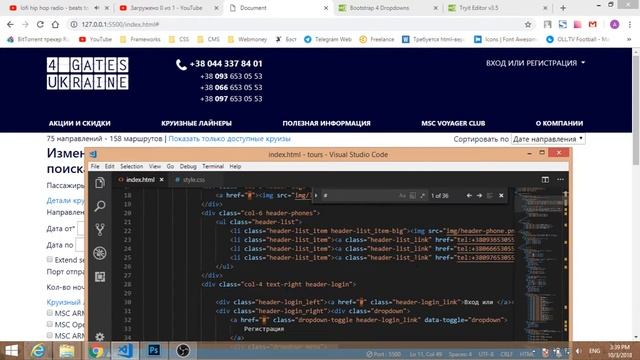
Task: Open the Webmoney bookmark folder
Action: (x=247, y=39)
